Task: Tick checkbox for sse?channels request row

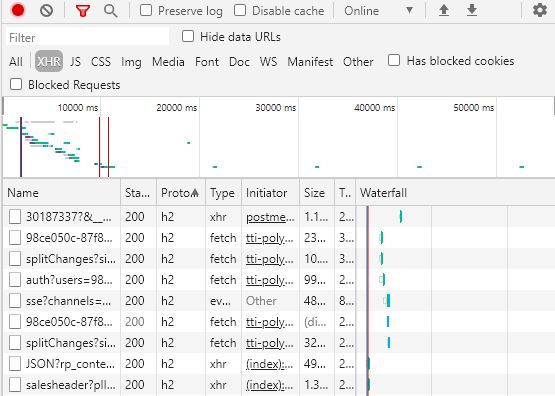Action: click(x=15, y=300)
